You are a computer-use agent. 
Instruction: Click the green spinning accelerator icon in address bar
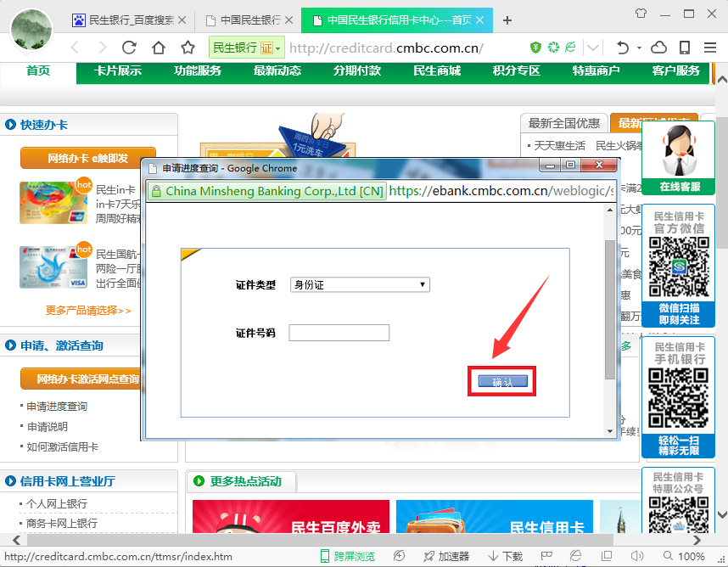[553, 47]
